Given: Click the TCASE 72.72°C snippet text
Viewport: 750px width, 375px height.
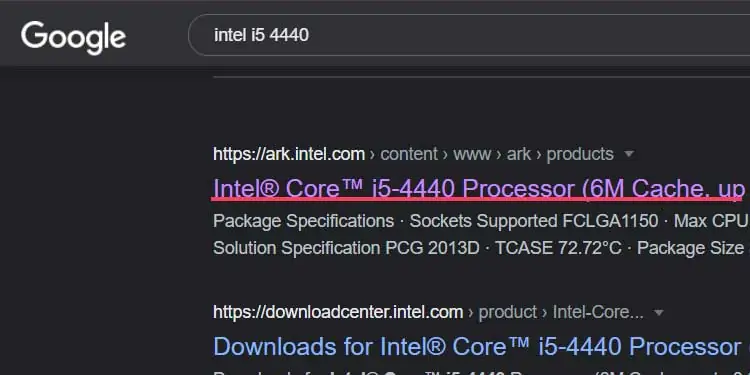Looking at the screenshot, I should click(x=558, y=248).
